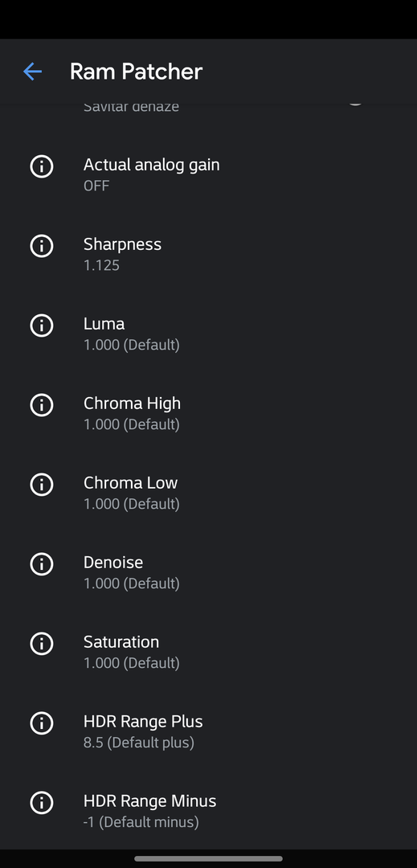The width and height of the screenshot is (417, 868).
Task: Tap the Ram Patcher title
Action: [x=136, y=72]
